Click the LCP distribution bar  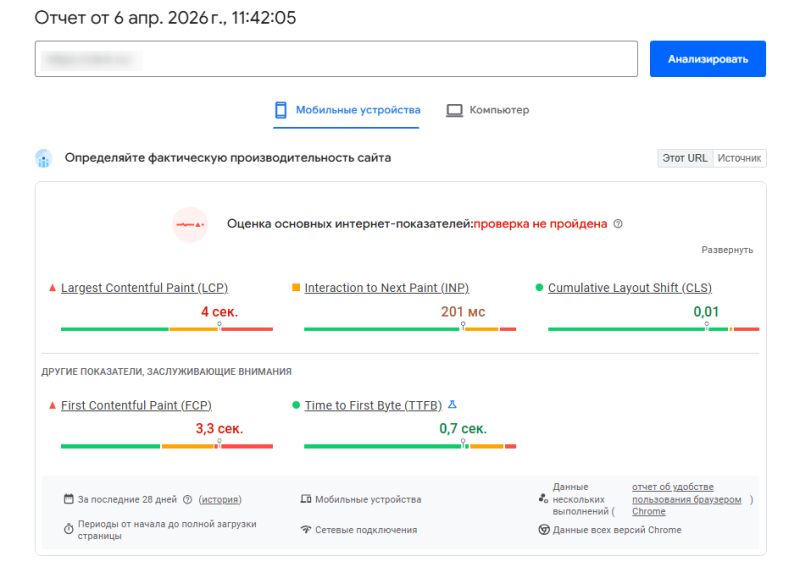167,329
